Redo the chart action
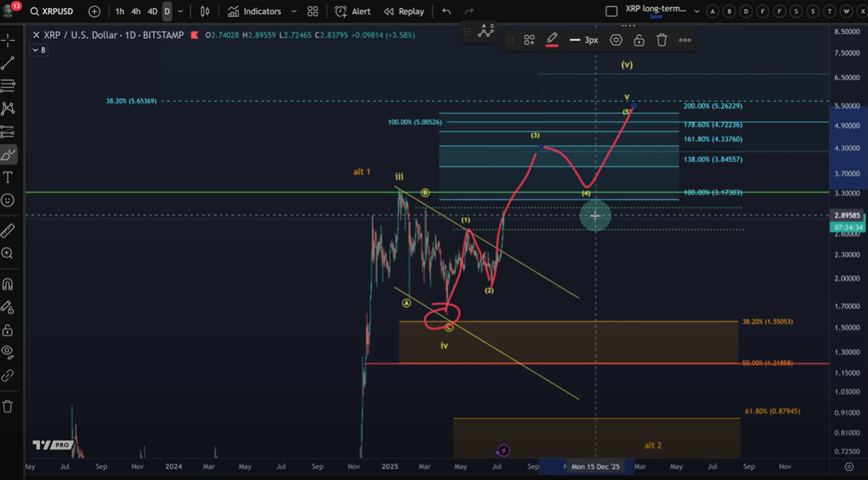This screenshot has height=480, width=868. 469,11
